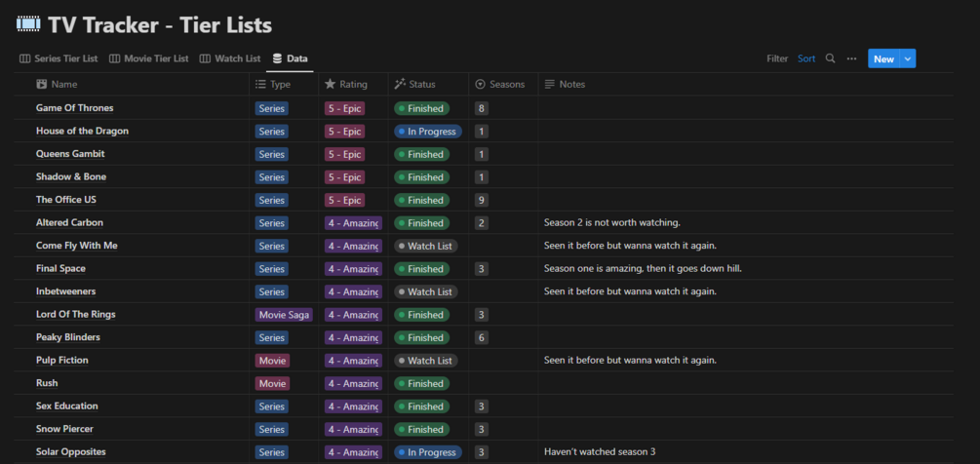Image resolution: width=980 pixels, height=464 pixels.
Task: Click In Progress status of House of the Dragon
Action: (x=427, y=132)
